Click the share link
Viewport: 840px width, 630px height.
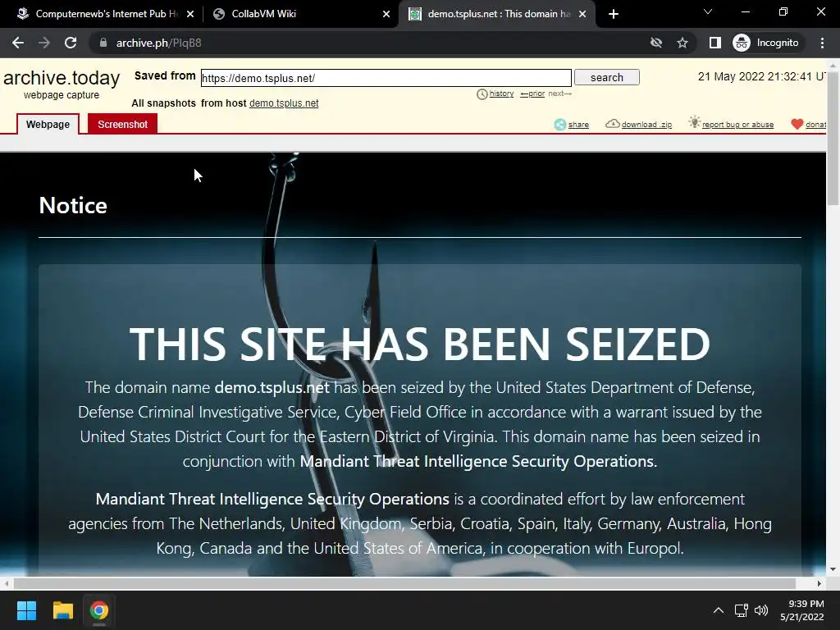pos(578,125)
